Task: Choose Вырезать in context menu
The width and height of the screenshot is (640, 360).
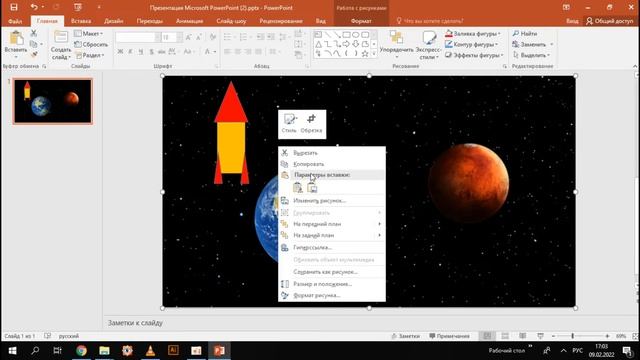Action: [x=332, y=153]
